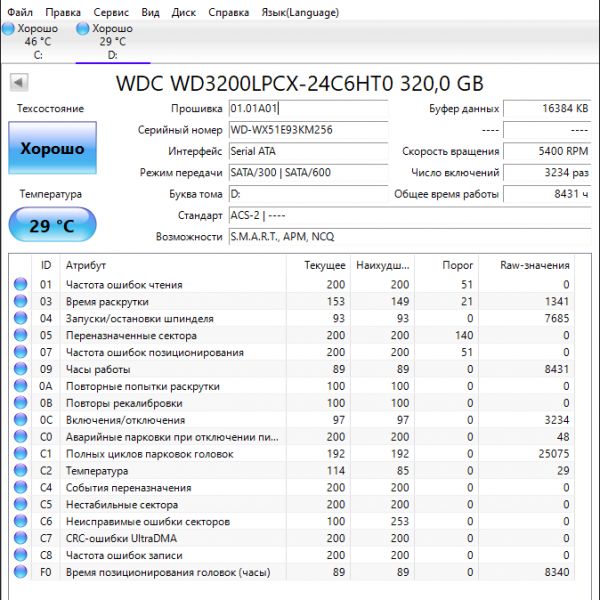The height and width of the screenshot is (600, 600).
Task: Click rotation speed value 5400 RPM
Action: (547, 151)
